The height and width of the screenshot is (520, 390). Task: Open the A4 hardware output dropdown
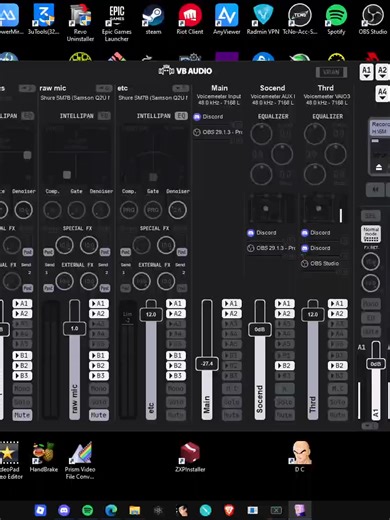pos(383,93)
